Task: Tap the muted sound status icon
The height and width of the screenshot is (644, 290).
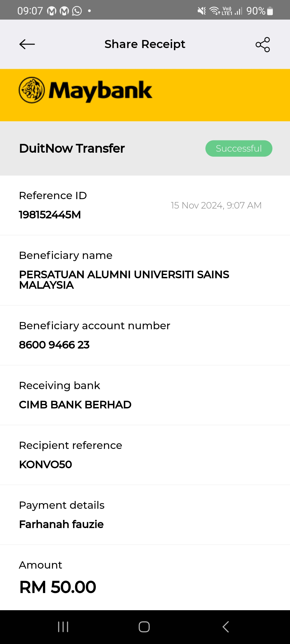Action: pos(201,11)
